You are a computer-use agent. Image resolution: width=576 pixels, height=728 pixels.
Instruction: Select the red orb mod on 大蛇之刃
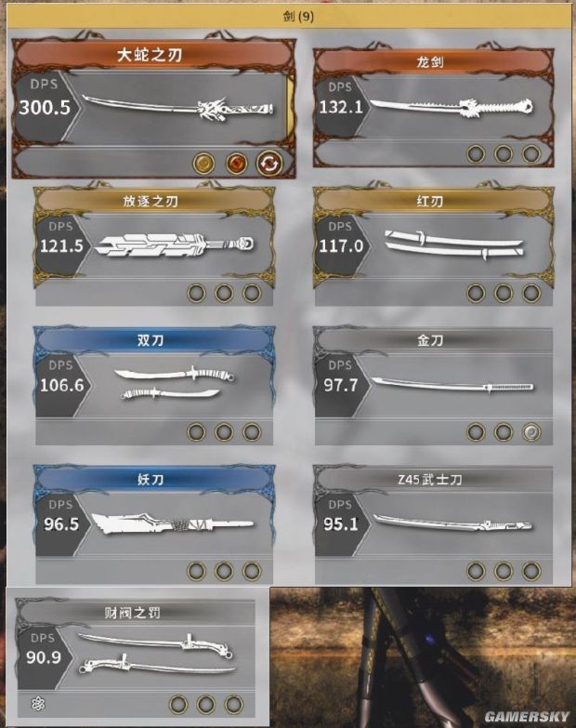pyautogui.click(x=236, y=164)
